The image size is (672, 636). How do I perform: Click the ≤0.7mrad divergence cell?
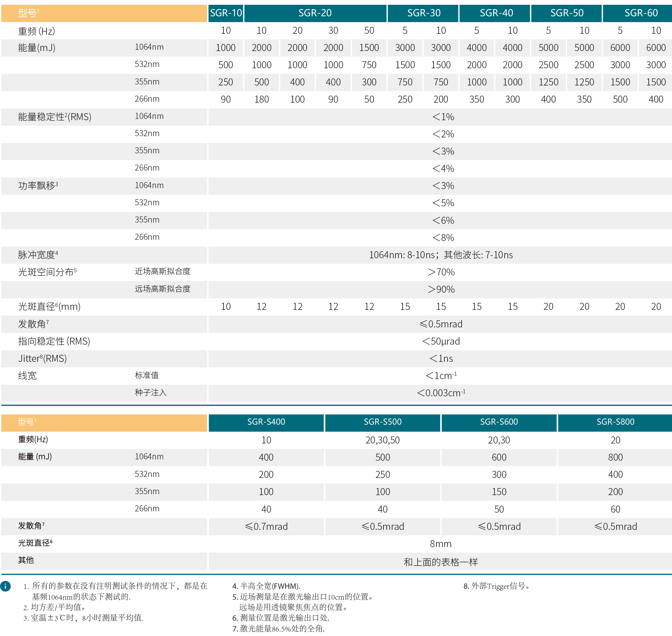[x=266, y=527]
